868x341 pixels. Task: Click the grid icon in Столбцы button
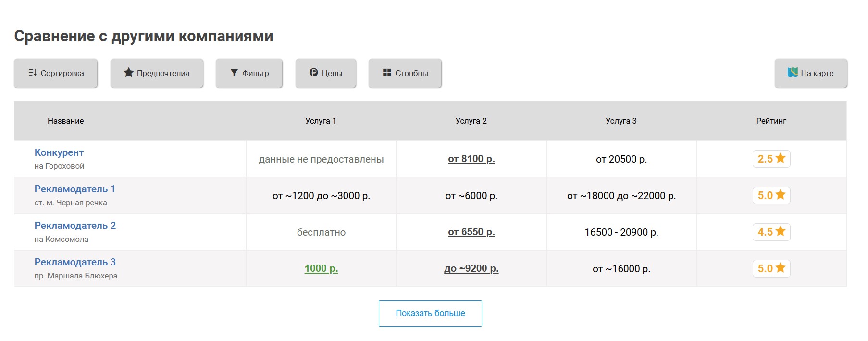click(x=387, y=73)
